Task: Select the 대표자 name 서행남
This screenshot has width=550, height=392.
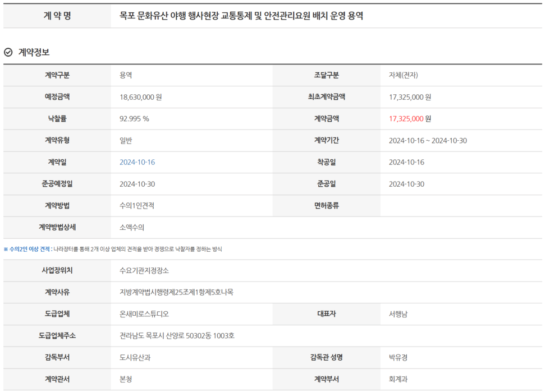Action: (x=398, y=314)
